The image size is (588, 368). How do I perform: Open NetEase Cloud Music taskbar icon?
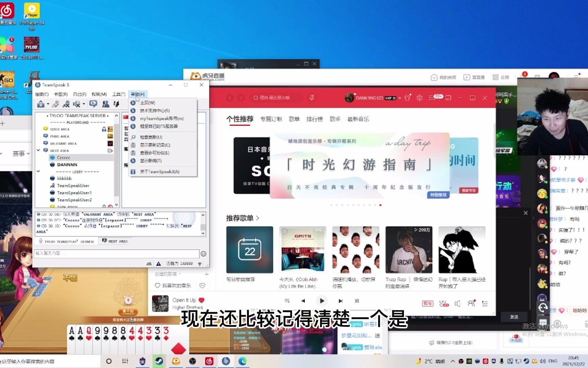tap(209, 361)
